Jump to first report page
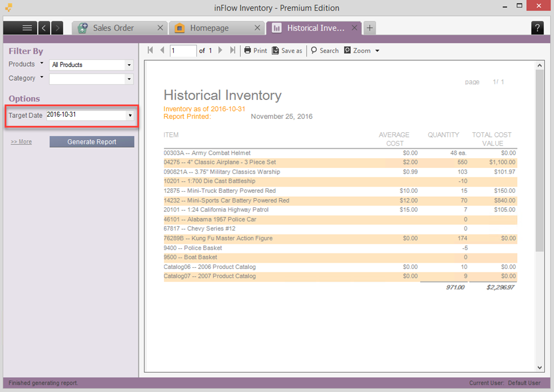This screenshot has height=392, width=554. 150,50
